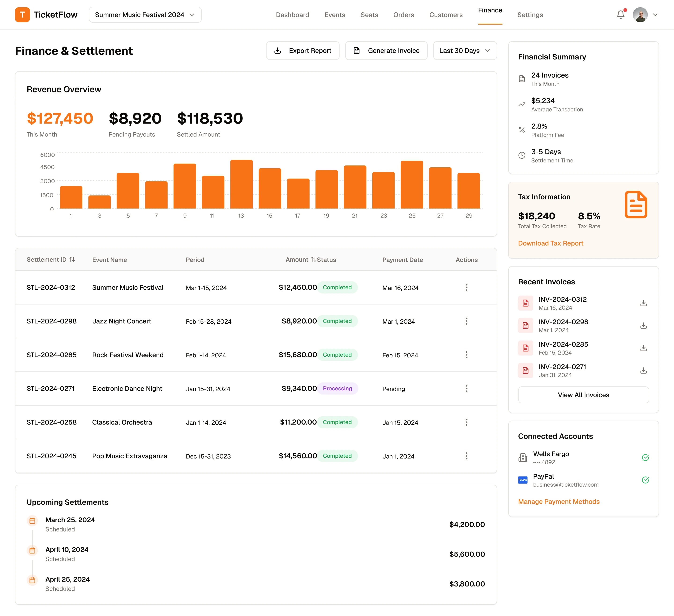Image resolution: width=674 pixels, height=616 pixels.
Task: Click the Export Report button
Action: [303, 51]
